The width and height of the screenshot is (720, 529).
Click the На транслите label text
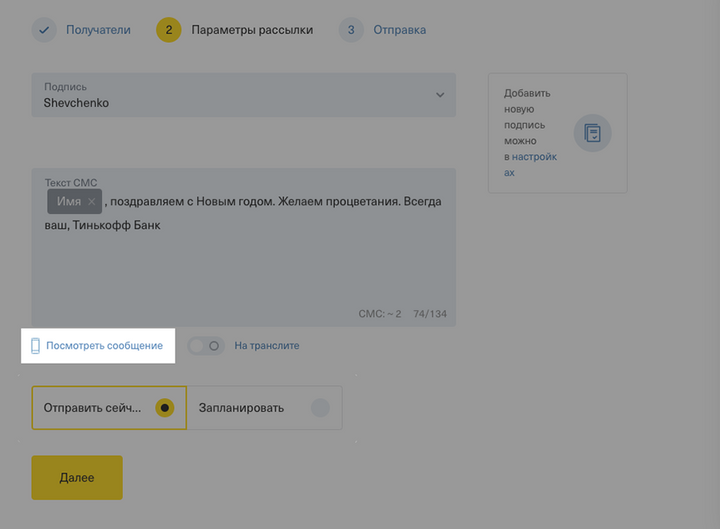pos(267,346)
